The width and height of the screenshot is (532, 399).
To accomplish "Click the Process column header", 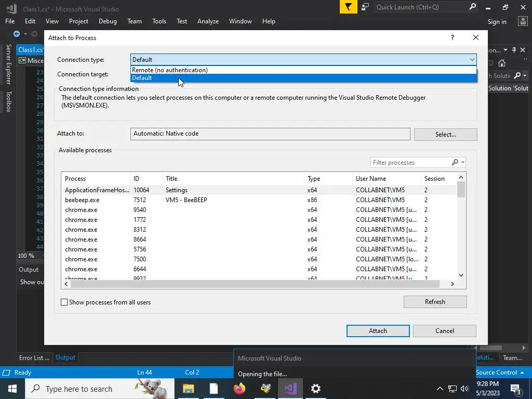I will 96,179.
